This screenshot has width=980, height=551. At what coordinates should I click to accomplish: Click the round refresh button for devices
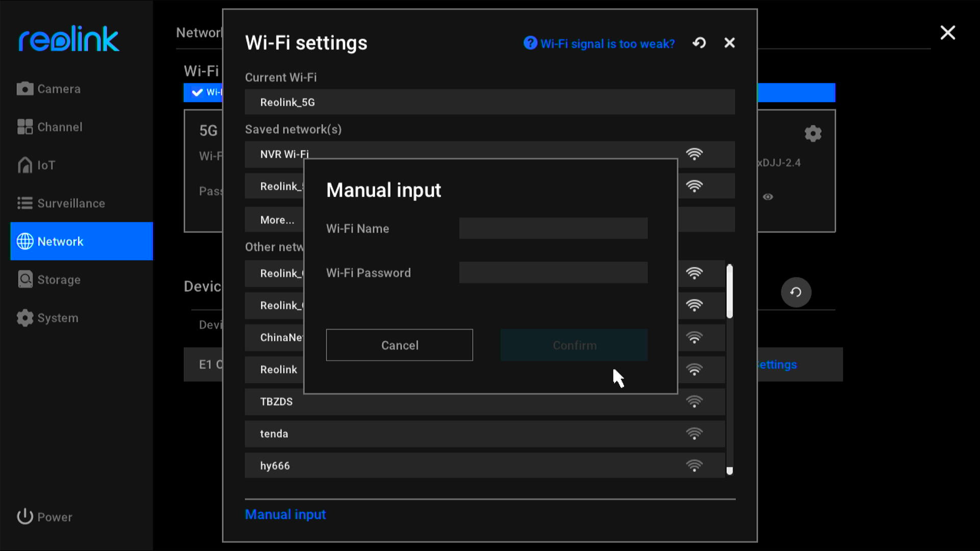coord(796,292)
